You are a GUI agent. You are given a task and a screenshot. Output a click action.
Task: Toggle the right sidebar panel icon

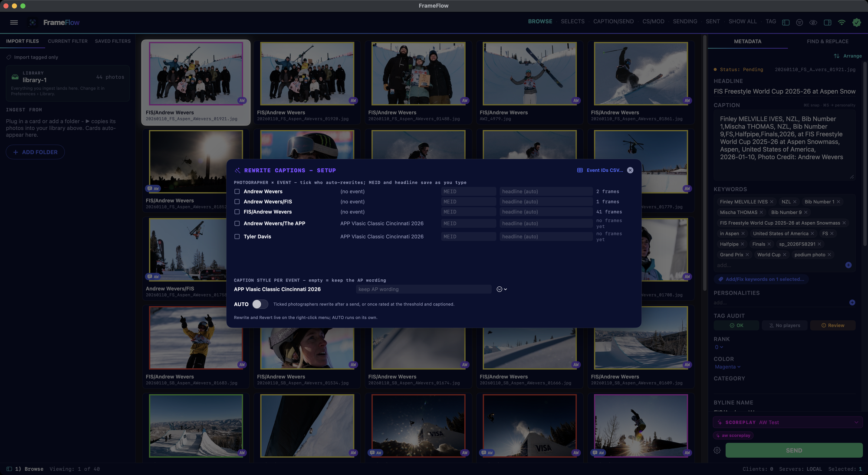click(x=828, y=23)
